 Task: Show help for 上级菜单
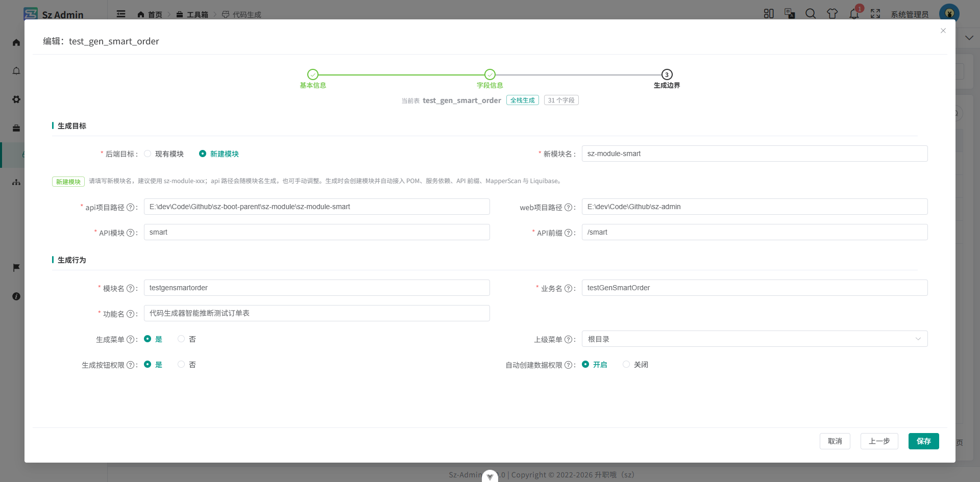pos(568,339)
